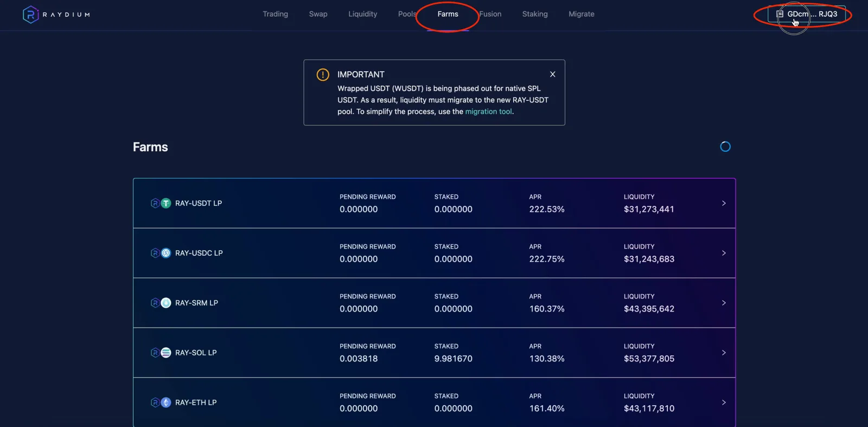
Task: Close the IMPORTANT notice
Action: coord(552,74)
